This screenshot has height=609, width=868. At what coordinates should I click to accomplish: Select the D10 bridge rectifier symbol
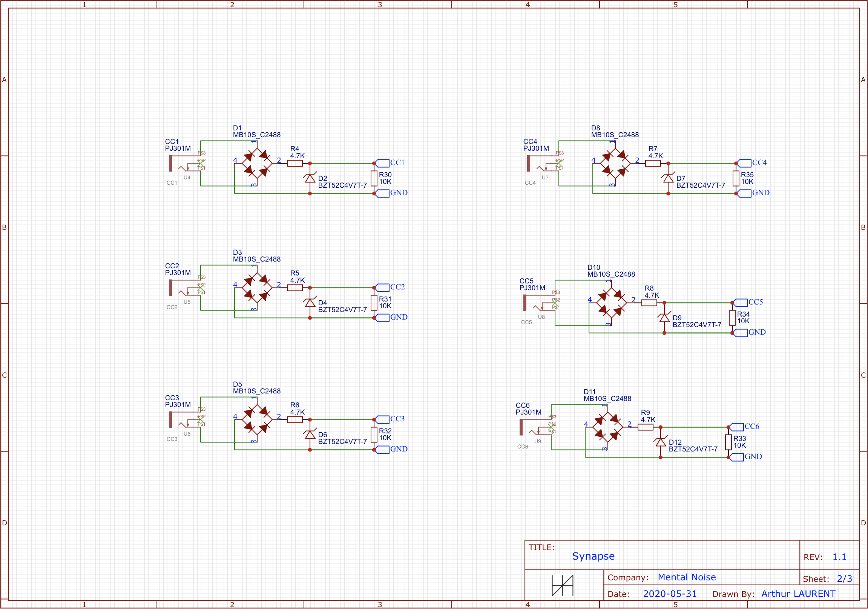pyautogui.click(x=611, y=303)
